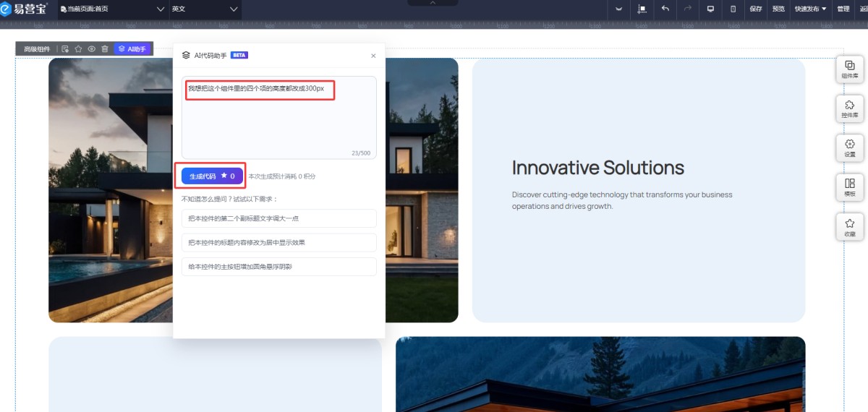Choose suggestion 把本控件的标题内容修改为居中显示效果
The image size is (868, 412).
[278, 242]
